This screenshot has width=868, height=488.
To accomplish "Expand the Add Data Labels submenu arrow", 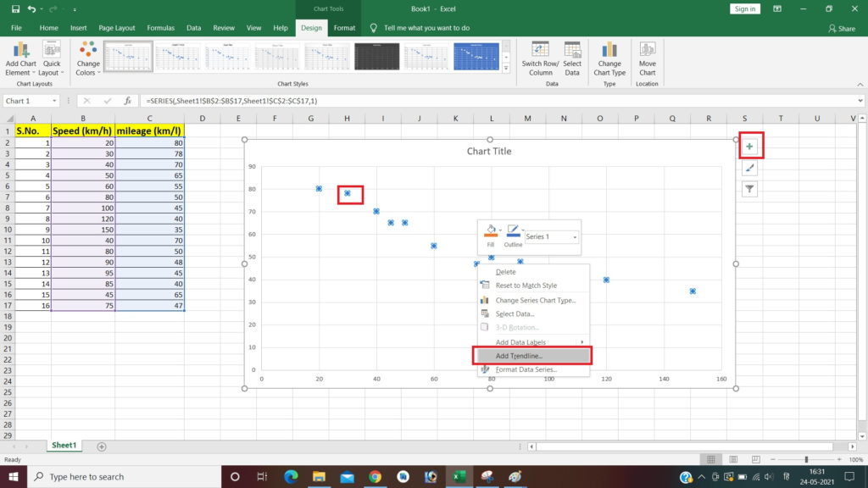I will pyautogui.click(x=581, y=342).
